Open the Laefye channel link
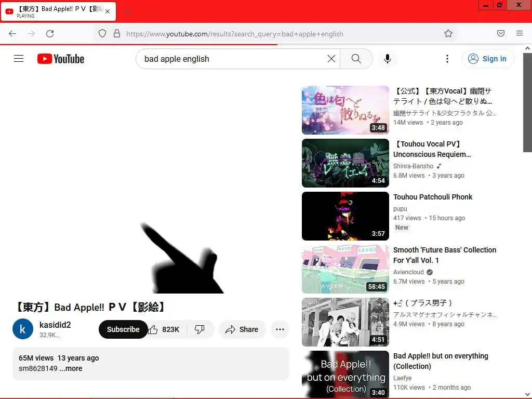Viewport: 532px width, 399px height. click(403, 378)
